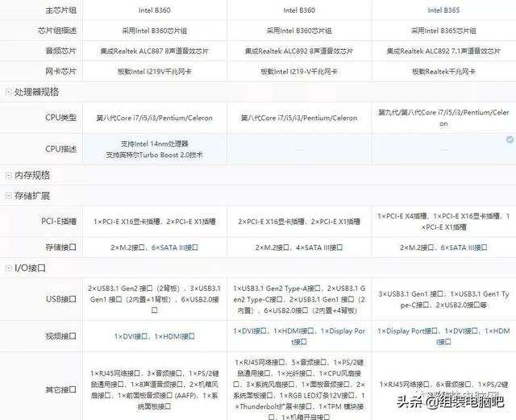Open 1×HDMI接口 link in second column
This screenshot has width=516, height=420.
click(x=293, y=331)
